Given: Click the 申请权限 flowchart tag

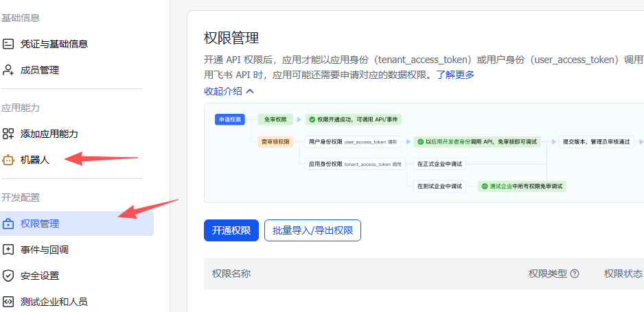Looking at the screenshot, I should tap(230, 120).
